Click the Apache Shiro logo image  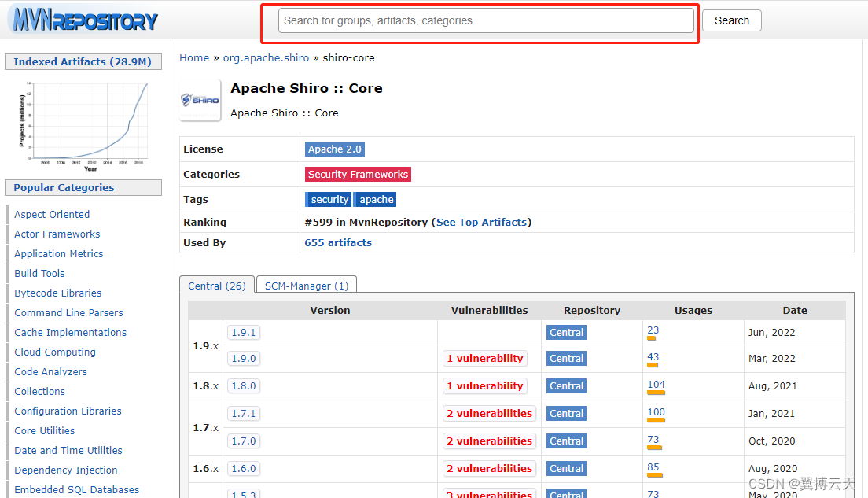coord(200,100)
